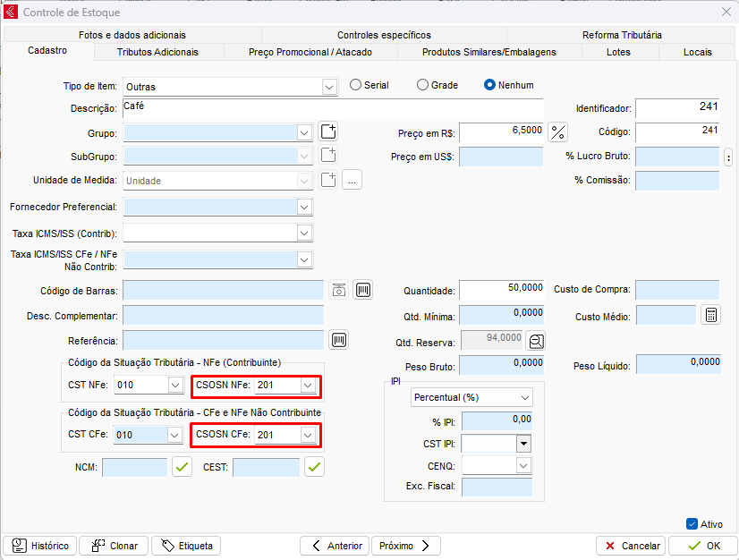The image size is (739, 560).
Task: Select the Grade radio button
Action: pyautogui.click(x=423, y=85)
